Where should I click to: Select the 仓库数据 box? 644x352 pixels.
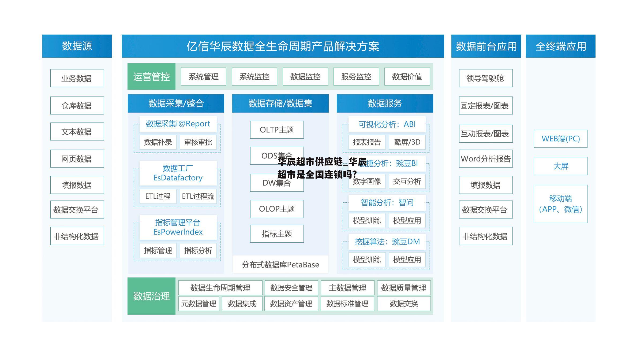(x=77, y=105)
